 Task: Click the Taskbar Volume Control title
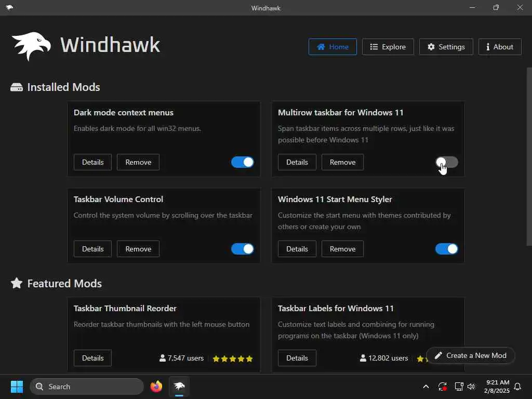click(x=118, y=199)
